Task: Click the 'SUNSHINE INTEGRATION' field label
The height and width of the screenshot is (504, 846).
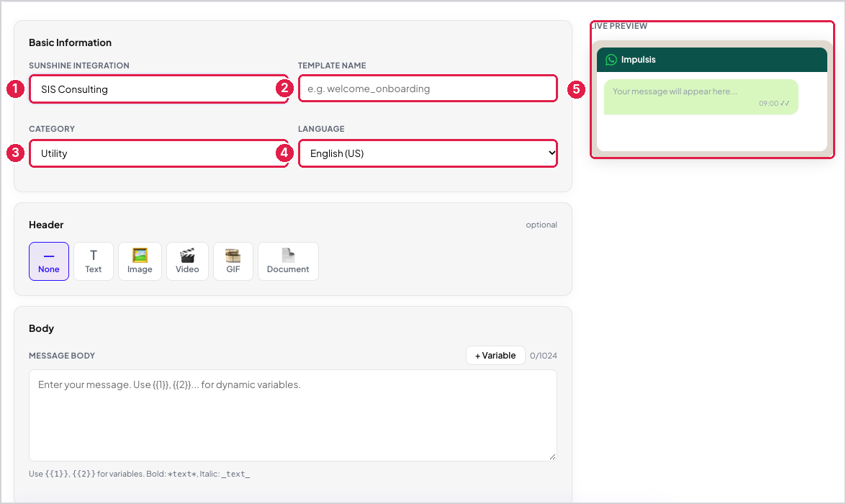Action: (79, 66)
